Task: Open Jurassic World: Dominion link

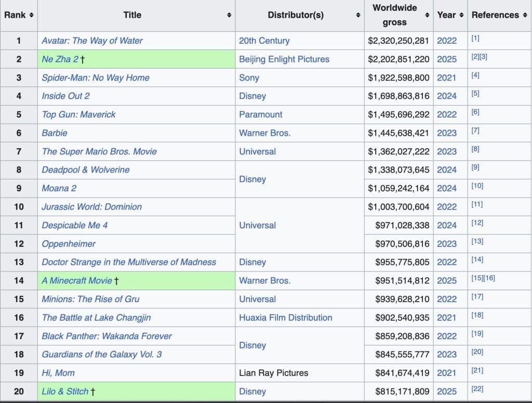Action: [x=91, y=207]
